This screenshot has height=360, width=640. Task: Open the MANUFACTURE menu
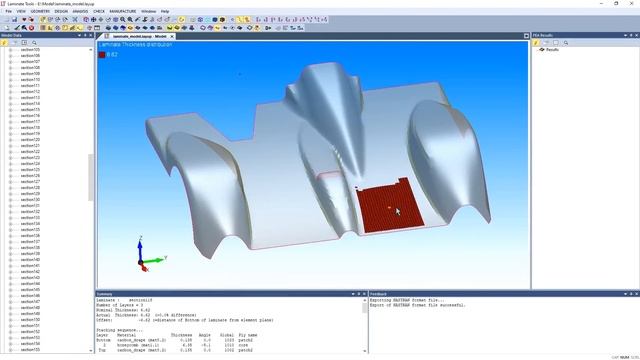[122, 11]
